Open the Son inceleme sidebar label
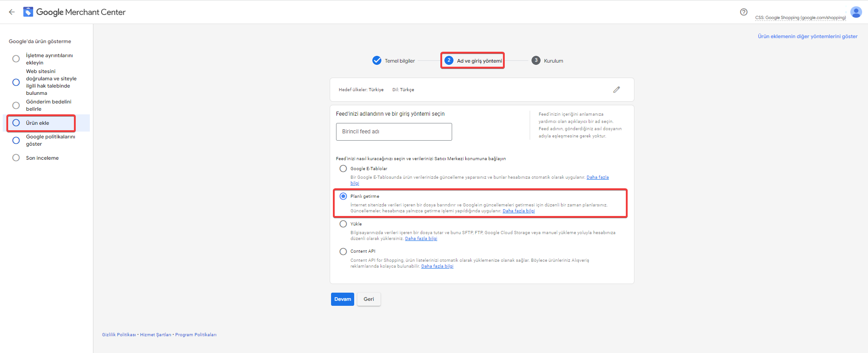The image size is (868, 353). click(x=42, y=158)
